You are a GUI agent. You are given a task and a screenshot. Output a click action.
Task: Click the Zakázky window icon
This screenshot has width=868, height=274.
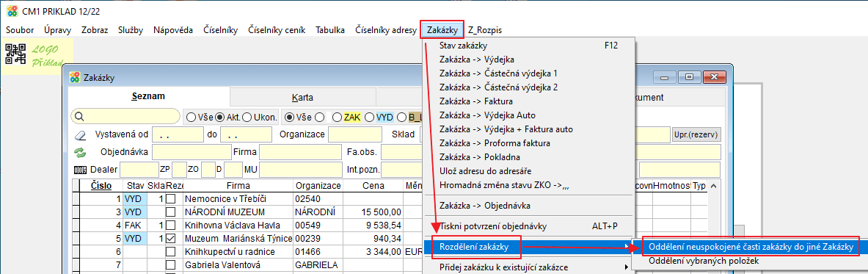click(x=74, y=78)
